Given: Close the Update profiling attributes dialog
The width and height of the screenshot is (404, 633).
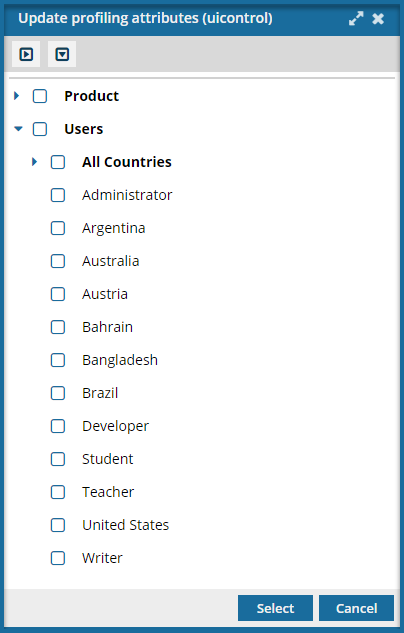Looking at the screenshot, I should click(x=378, y=19).
